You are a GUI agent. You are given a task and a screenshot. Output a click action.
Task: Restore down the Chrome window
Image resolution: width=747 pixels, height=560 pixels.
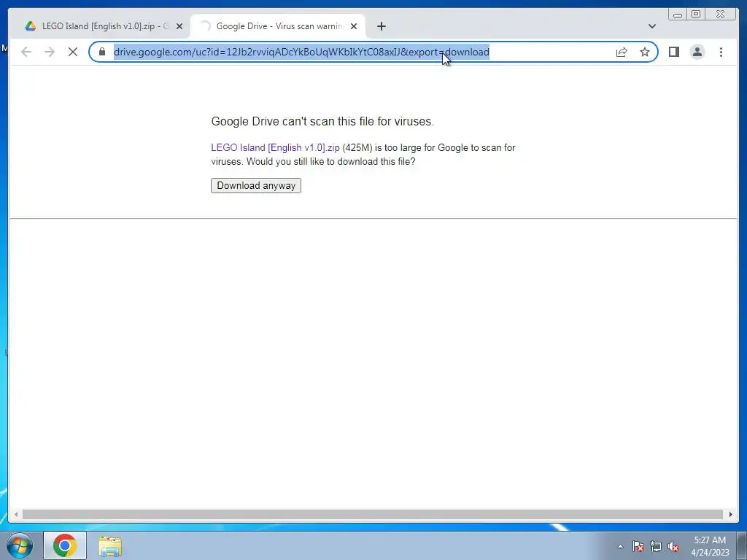[695, 15]
